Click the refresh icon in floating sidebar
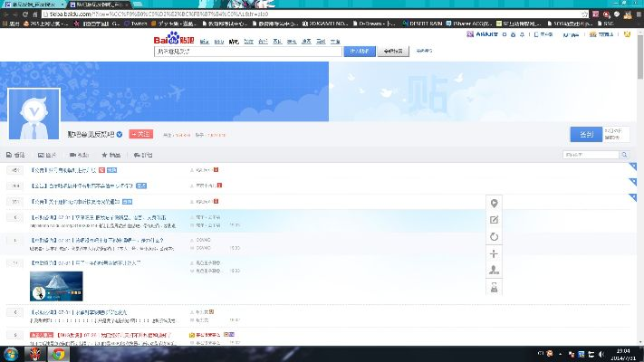This screenshot has width=644, height=362. coord(494,236)
